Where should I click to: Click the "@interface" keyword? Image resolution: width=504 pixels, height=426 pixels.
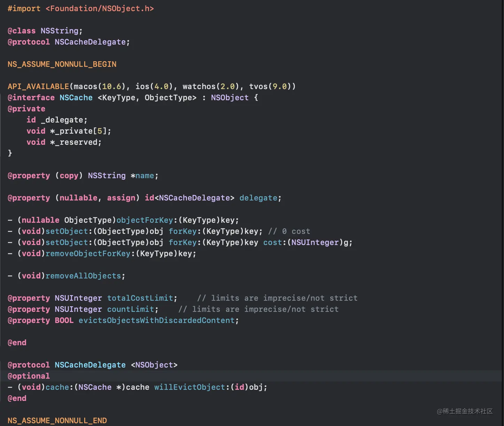[x=31, y=97]
